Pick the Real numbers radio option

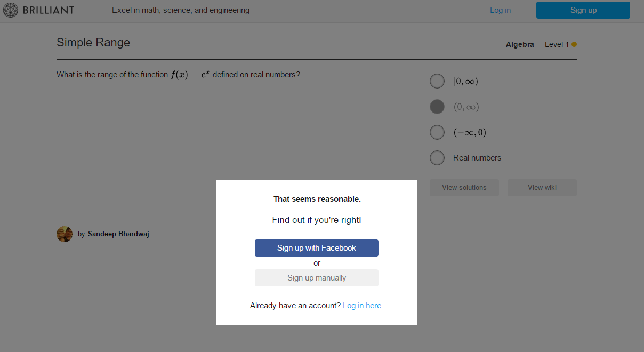[437, 158]
